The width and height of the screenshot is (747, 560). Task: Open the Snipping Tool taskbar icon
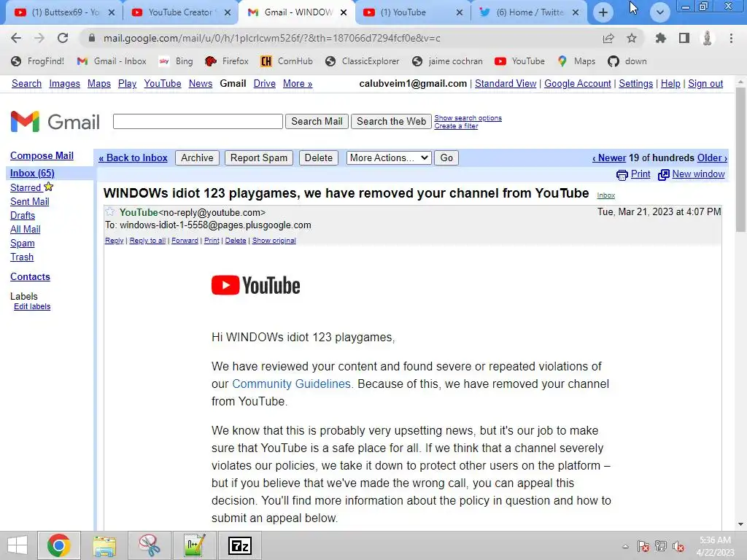[x=149, y=545]
